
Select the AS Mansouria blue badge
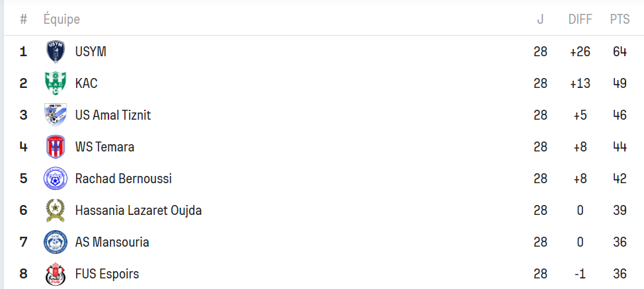56,242
